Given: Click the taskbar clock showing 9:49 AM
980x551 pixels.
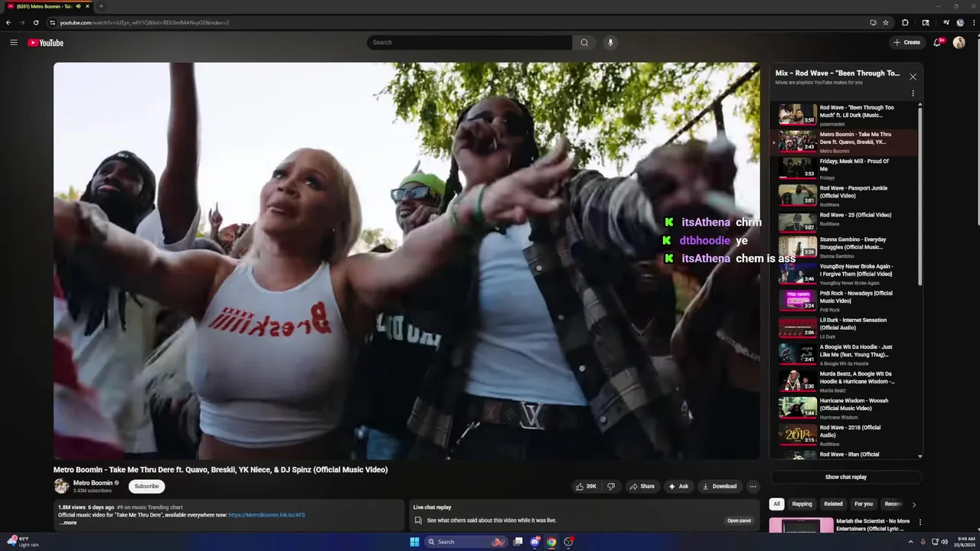Looking at the screenshot, I should coord(965,542).
